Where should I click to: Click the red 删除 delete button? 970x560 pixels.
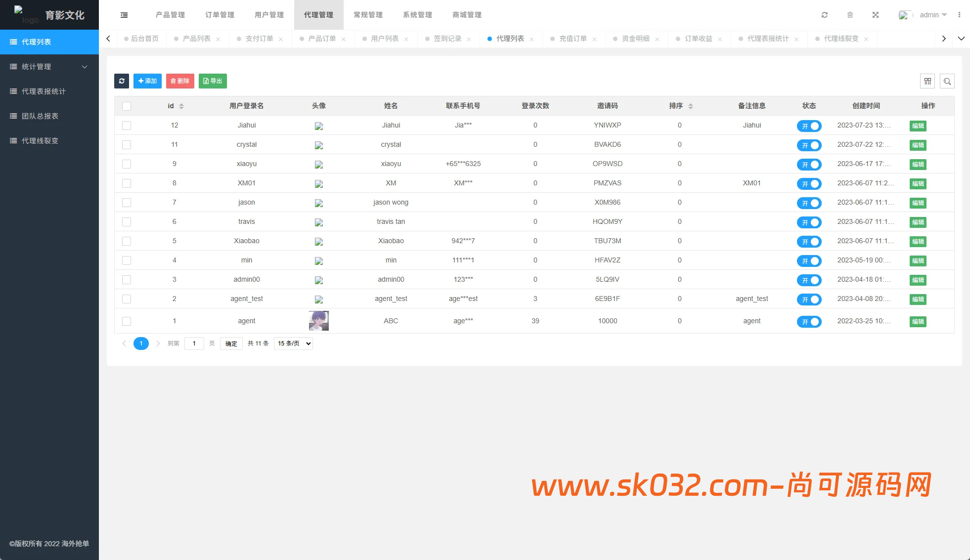coord(180,81)
